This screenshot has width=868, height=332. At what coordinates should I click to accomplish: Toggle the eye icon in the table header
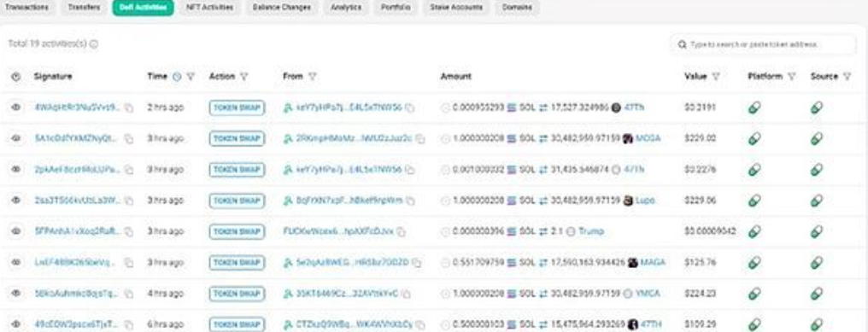point(16,77)
